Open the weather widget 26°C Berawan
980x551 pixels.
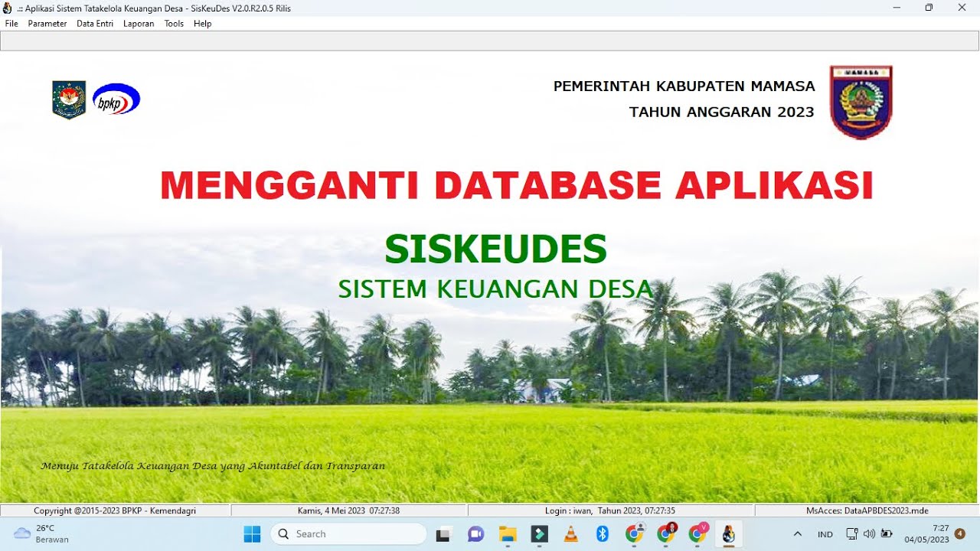[x=42, y=534]
